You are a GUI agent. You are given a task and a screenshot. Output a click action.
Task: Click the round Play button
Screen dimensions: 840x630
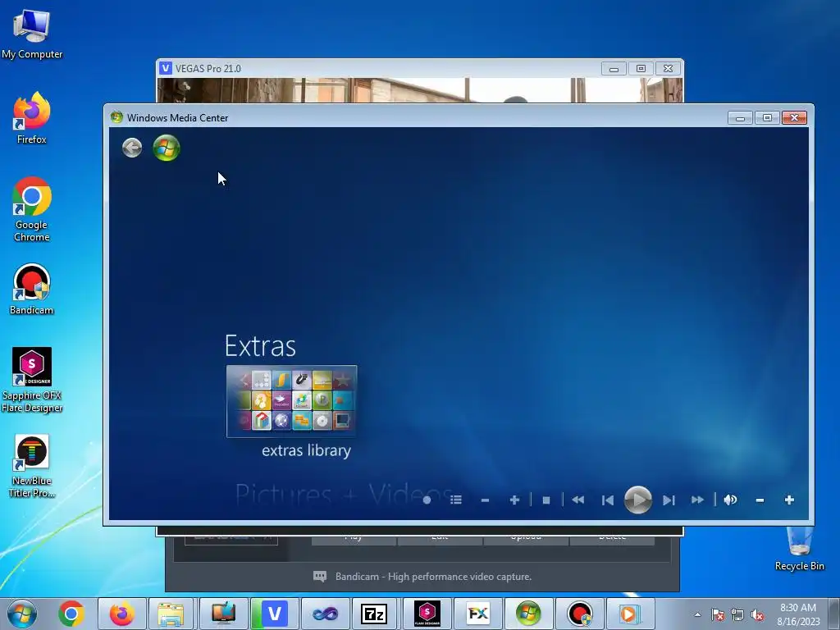click(637, 500)
